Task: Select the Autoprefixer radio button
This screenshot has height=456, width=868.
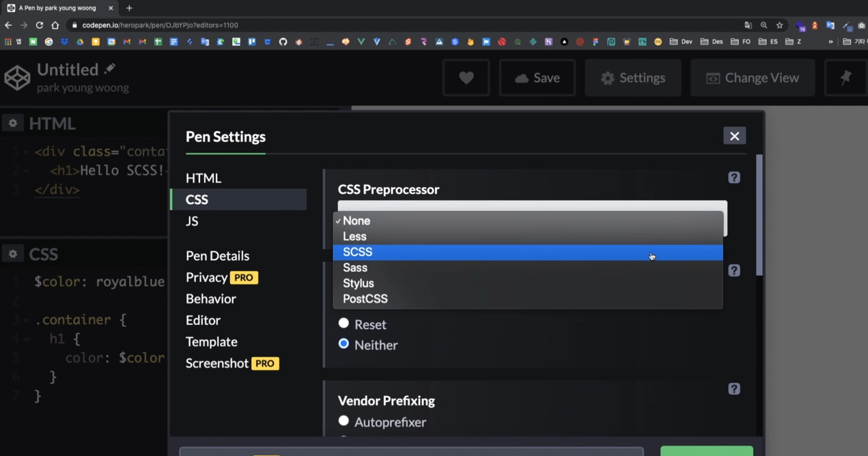Action: pos(344,421)
